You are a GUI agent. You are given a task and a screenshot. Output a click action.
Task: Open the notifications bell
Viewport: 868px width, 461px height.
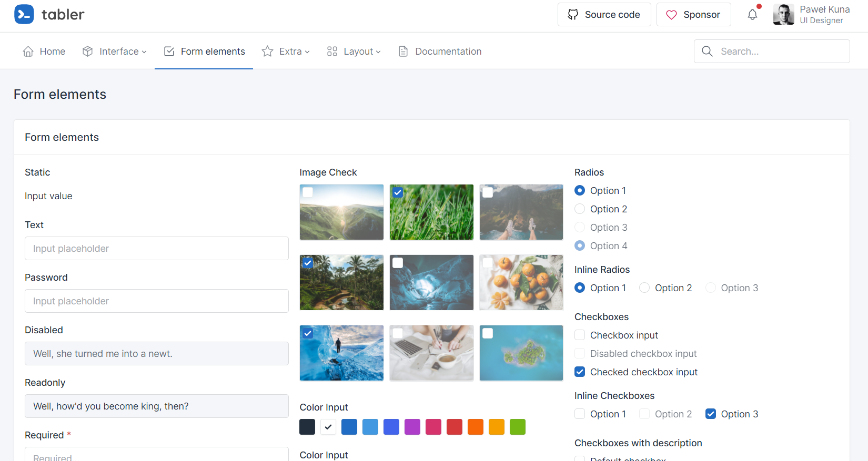[753, 15]
